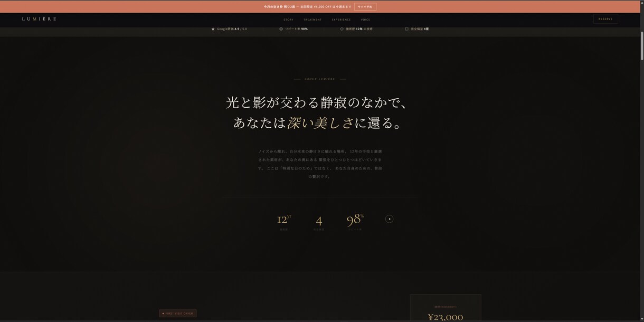Click the FIRST VISIT OFFER badge
Image resolution: width=644 pixels, height=322 pixels.
tap(178, 314)
